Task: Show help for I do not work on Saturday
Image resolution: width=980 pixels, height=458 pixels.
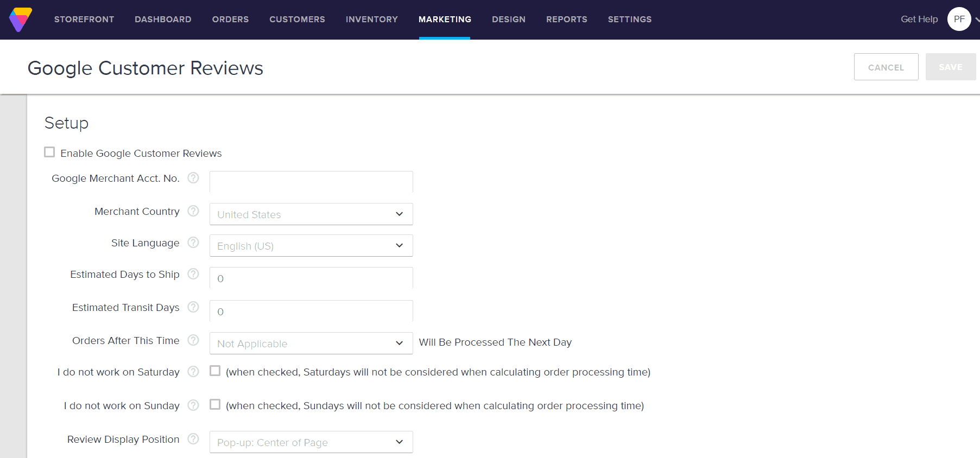Action: (193, 372)
